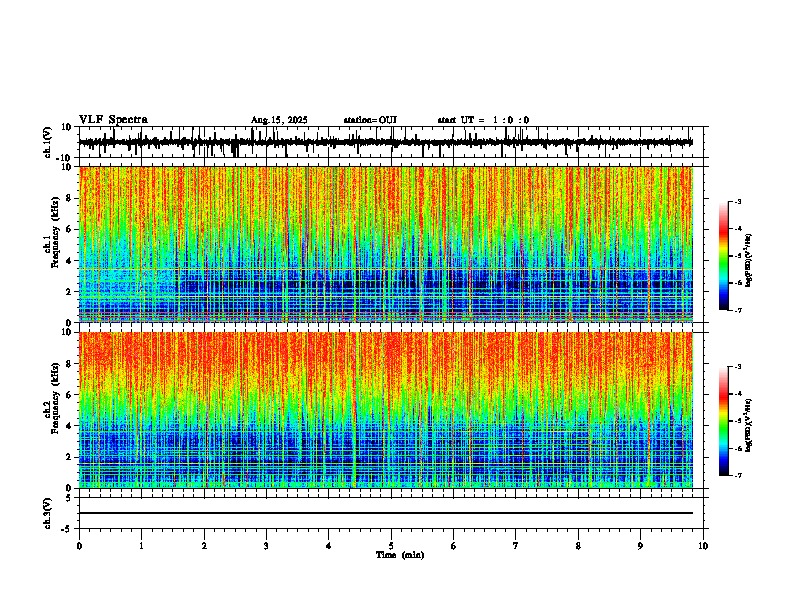Select the date text Aug.15, 2025
The height and width of the screenshot is (612, 792).
(x=279, y=120)
